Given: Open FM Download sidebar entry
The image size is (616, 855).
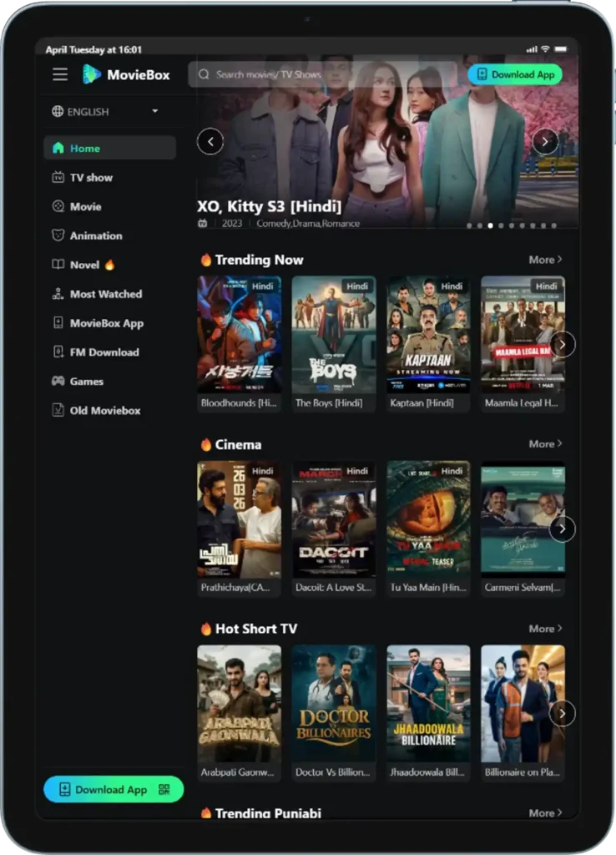Looking at the screenshot, I should [109, 352].
